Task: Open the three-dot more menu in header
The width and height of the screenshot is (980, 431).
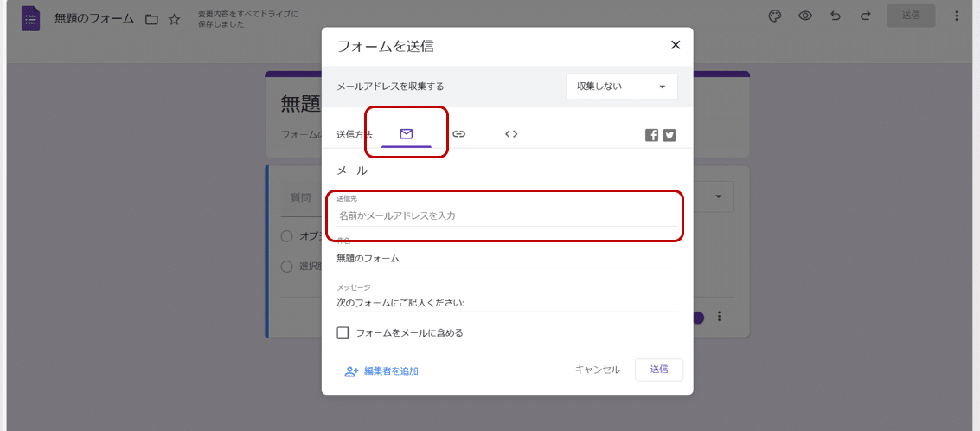Action: point(956,16)
